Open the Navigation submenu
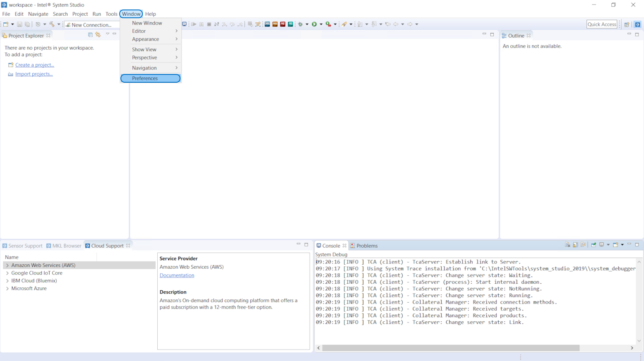This screenshot has height=361, width=644. tap(151, 68)
